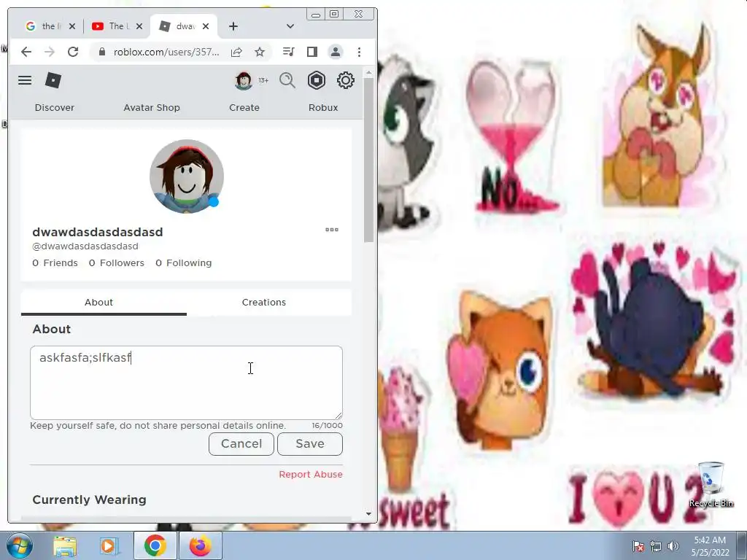The height and width of the screenshot is (560, 747).
Task: View the 0 Friends list
Action: [55, 262]
